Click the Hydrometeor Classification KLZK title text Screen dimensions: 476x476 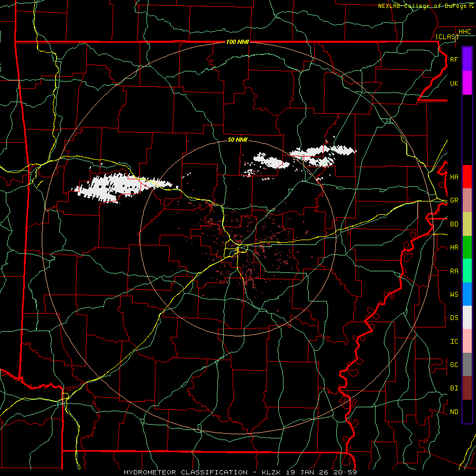pyautogui.click(x=240, y=472)
